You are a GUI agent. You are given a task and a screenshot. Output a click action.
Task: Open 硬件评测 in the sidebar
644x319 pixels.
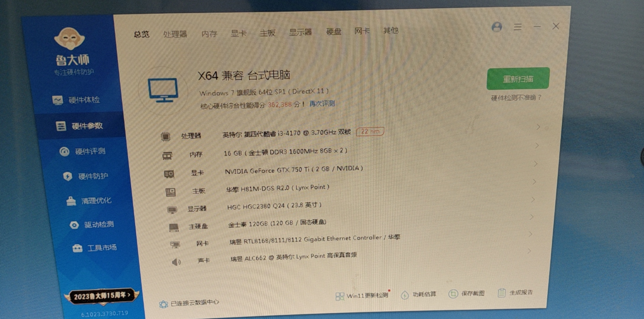point(82,152)
